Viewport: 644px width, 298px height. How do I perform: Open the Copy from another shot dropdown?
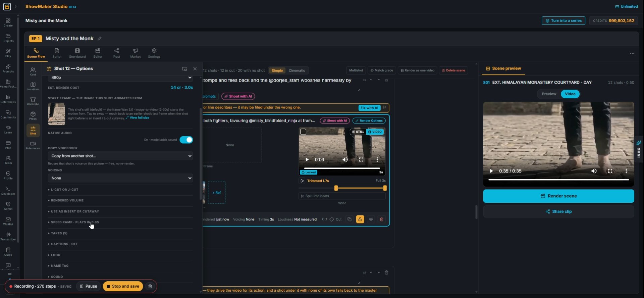pyautogui.click(x=120, y=156)
